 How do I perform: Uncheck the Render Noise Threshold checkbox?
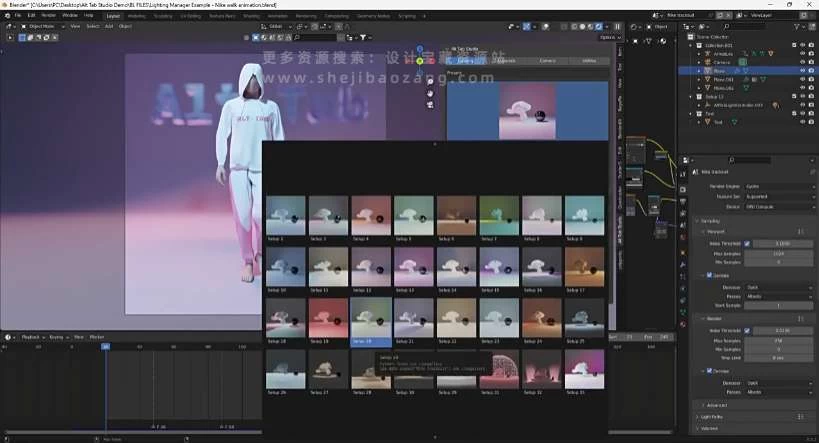pyautogui.click(x=746, y=331)
